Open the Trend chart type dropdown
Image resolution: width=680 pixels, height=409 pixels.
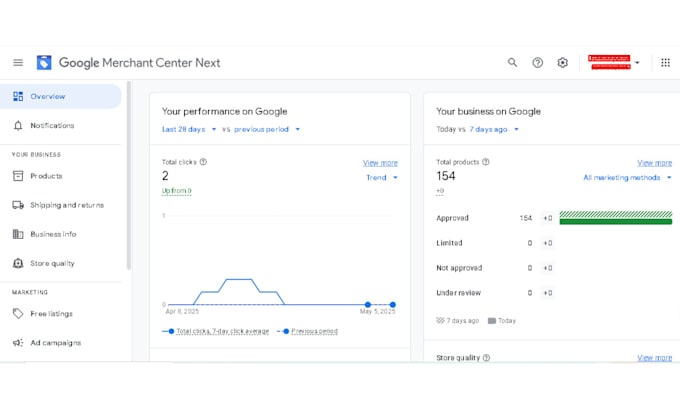tap(382, 177)
